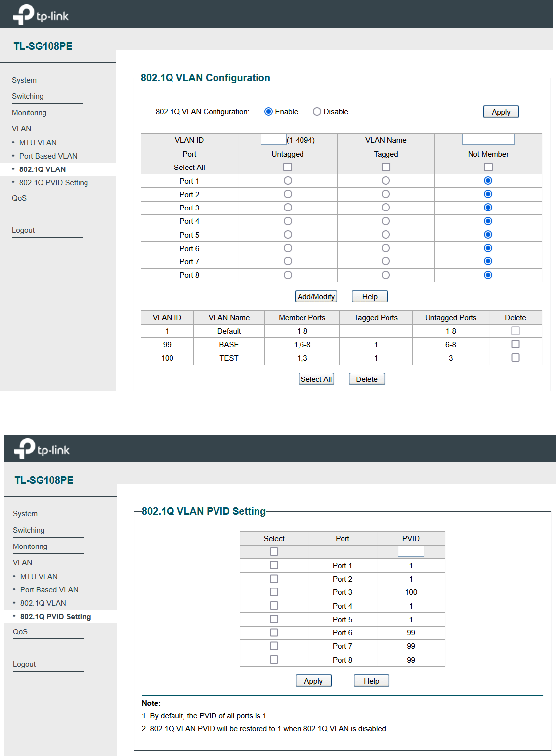Open 802.1Q VLAN in top sidebar

43,169
